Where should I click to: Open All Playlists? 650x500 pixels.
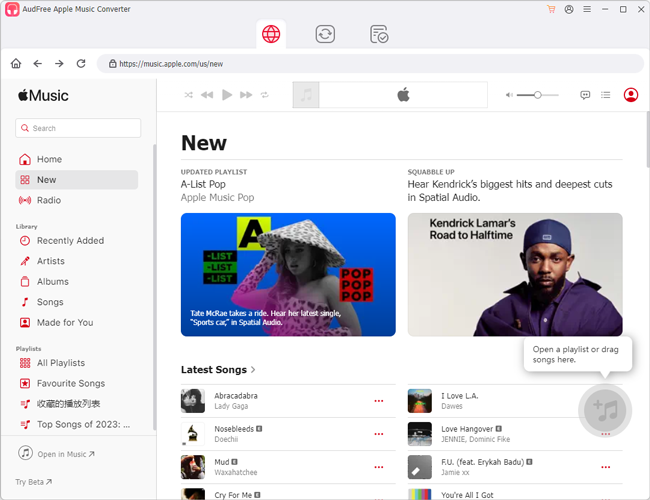(77, 363)
